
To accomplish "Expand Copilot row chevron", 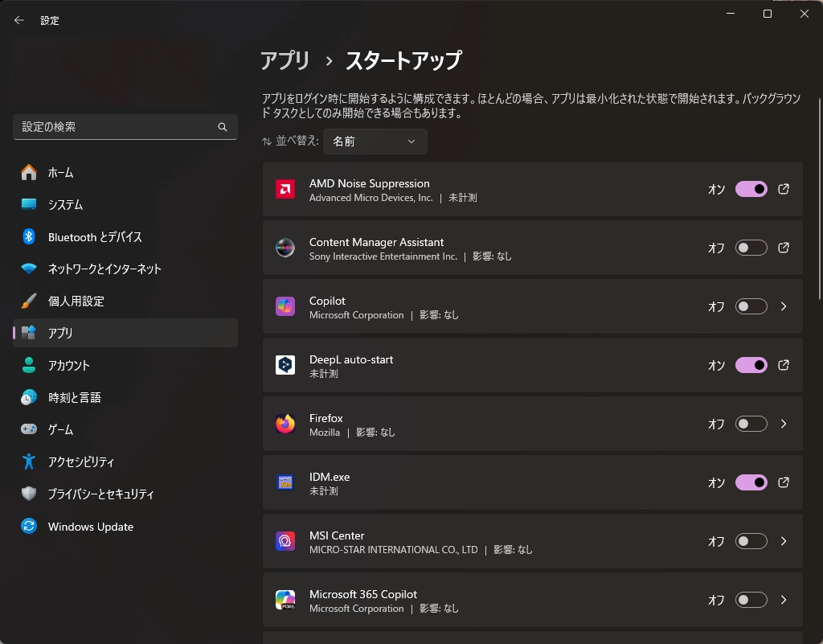I will [x=784, y=306].
